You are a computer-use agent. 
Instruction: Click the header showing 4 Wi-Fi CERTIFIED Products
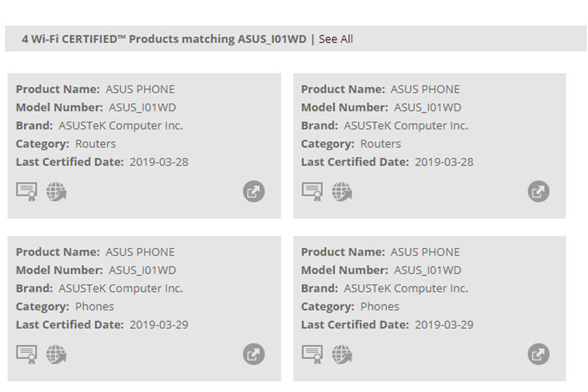click(164, 39)
